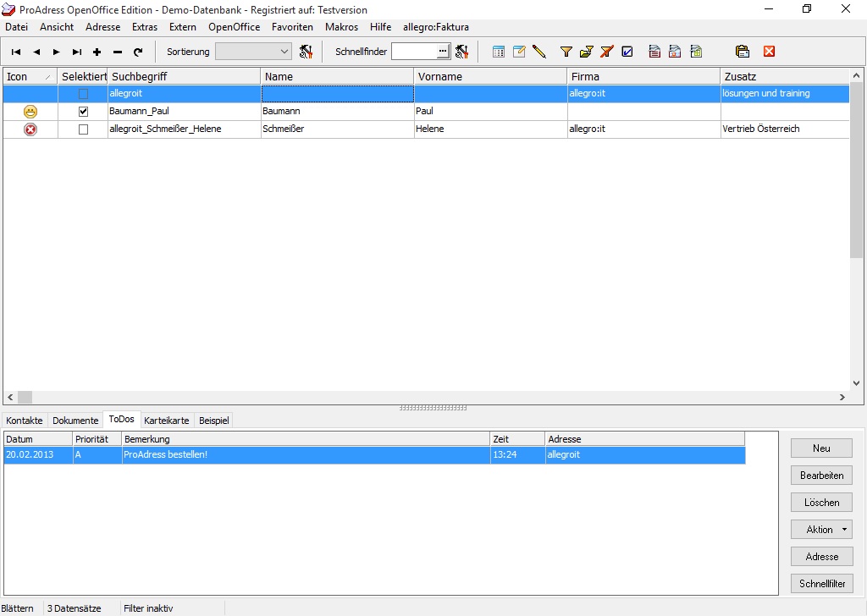Jump to last record navigation arrow
Screen dimensions: 867x616
(77, 52)
